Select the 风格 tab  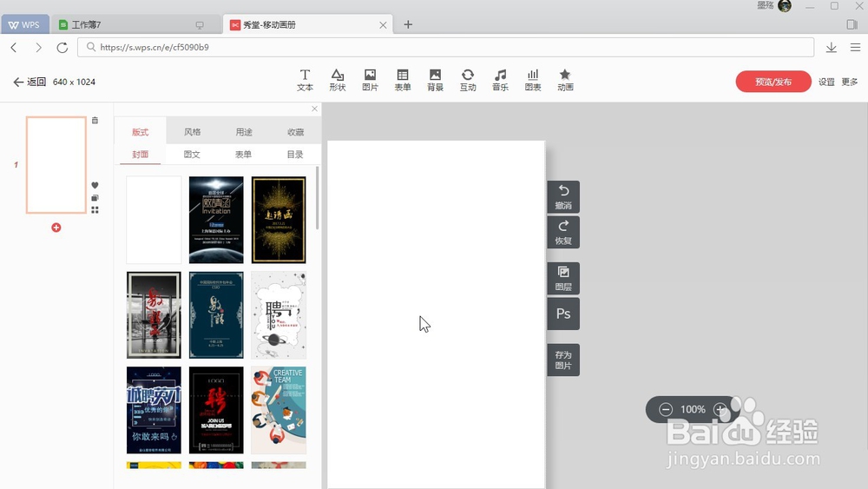[x=192, y=132]
